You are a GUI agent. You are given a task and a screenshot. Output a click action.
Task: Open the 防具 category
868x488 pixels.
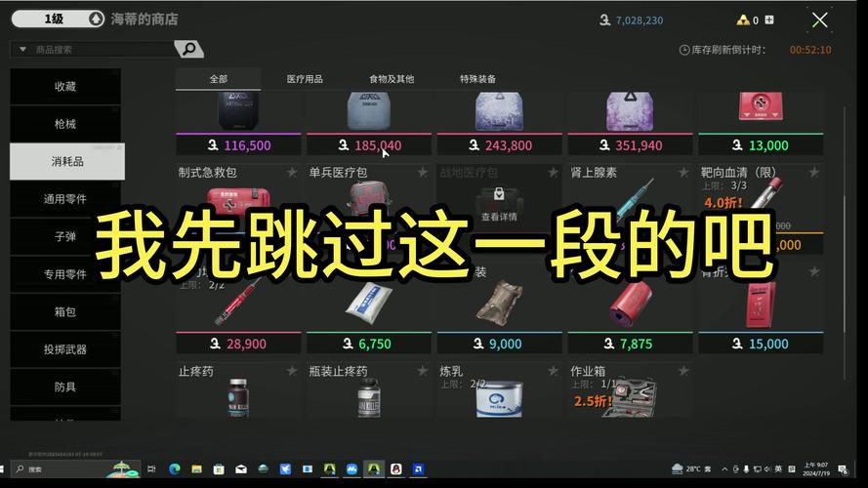pos(65,387)
